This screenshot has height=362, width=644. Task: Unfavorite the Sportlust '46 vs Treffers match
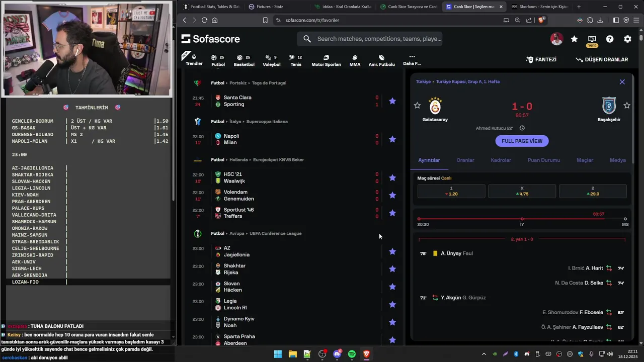click(x=392, y=213)
